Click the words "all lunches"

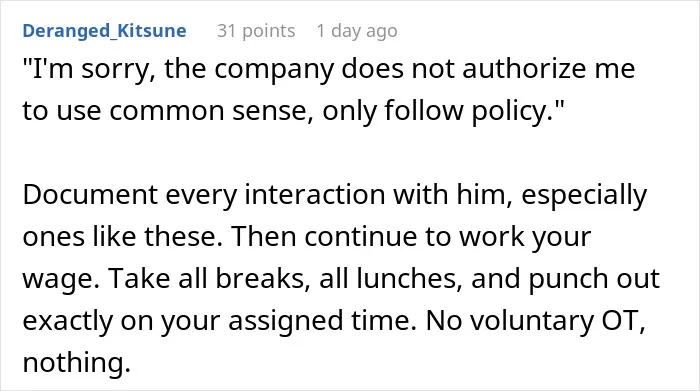coord(391,279)
